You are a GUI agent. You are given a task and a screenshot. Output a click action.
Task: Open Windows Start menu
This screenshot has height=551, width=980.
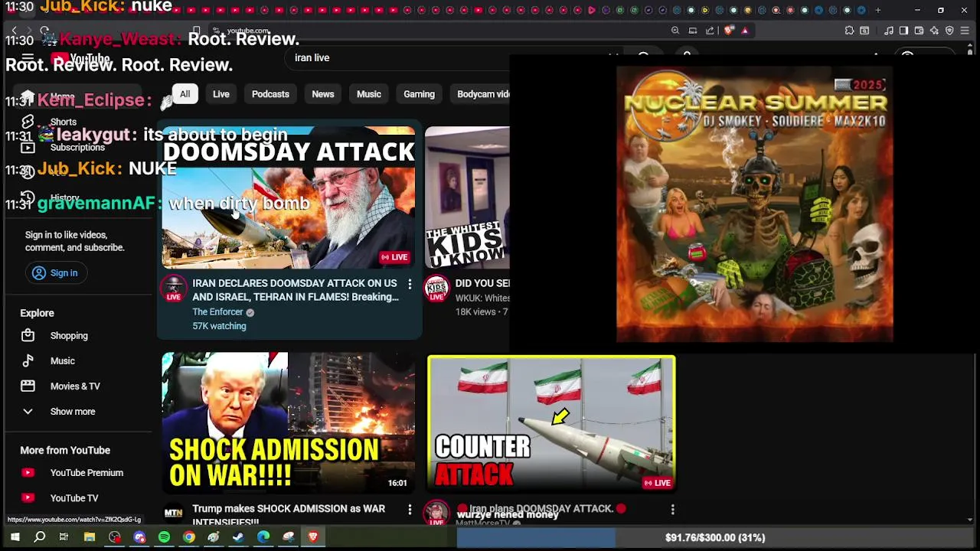pyautogui.click(x=15, y=537)
